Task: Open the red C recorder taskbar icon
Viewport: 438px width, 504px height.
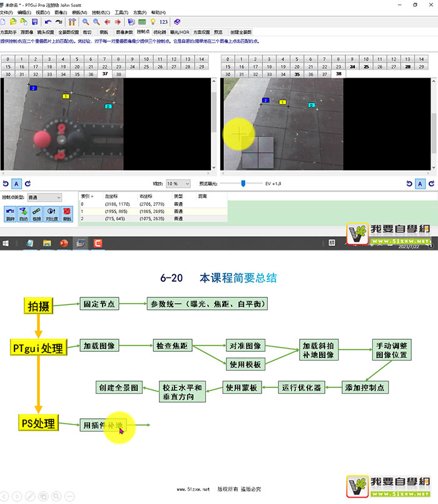Action: (x=98, y=244)
